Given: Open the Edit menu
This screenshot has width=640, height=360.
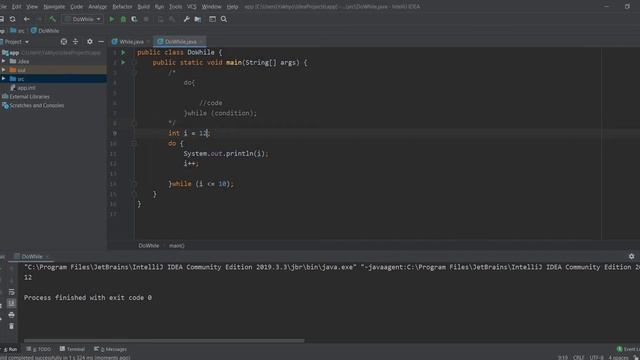Looking at the screenshot, I should pos(16,7).
